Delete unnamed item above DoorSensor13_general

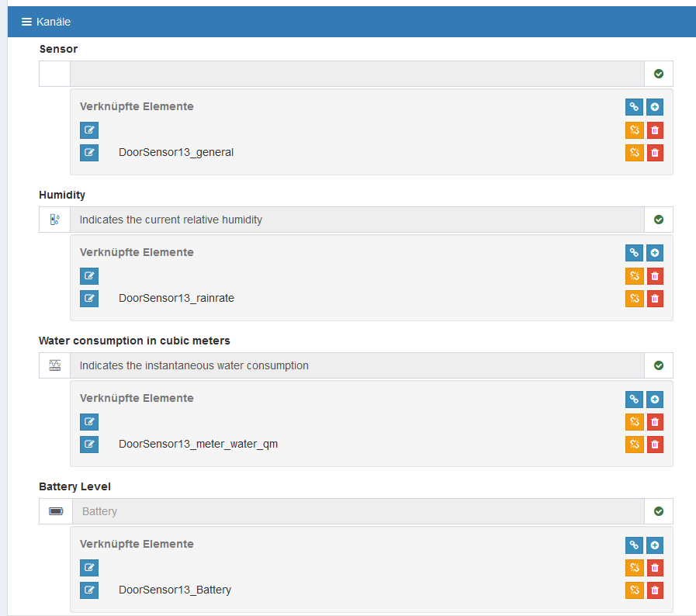pos(655,130)
